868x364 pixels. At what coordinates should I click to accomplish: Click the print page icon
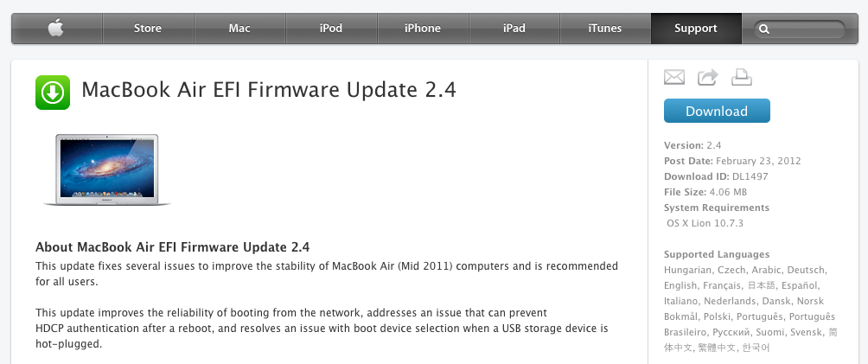(x=741, y=78)
